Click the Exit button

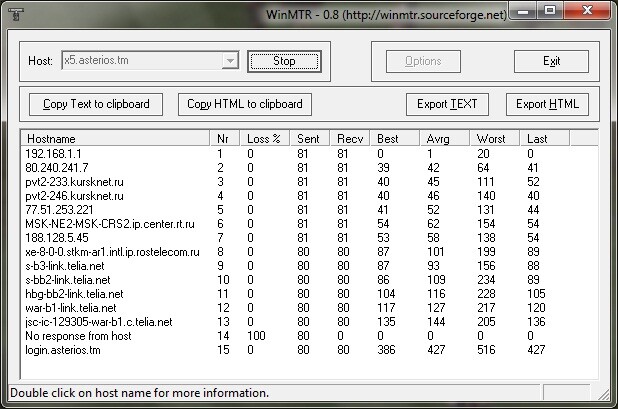(x=551, y=61)
